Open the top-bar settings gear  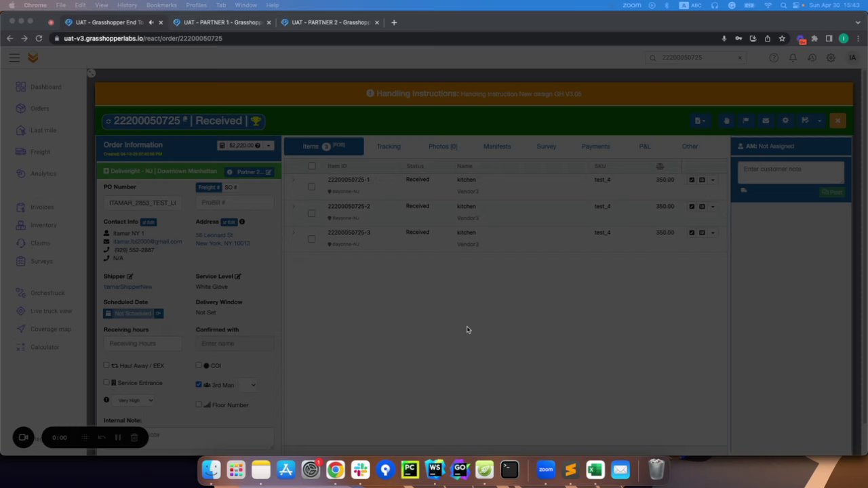point(831,58)
